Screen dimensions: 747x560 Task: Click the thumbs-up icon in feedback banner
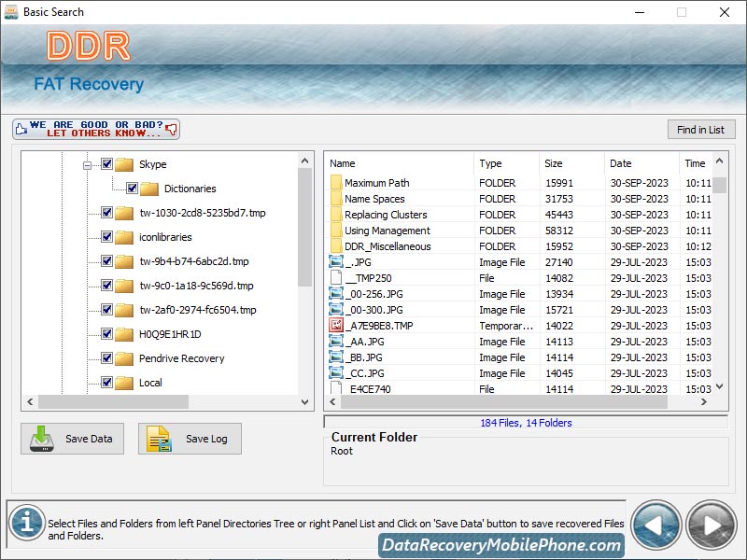pyautogui.click(x=20, y=128)
